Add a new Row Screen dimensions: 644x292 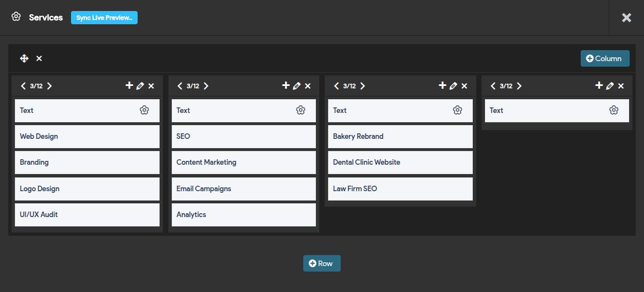321,263
